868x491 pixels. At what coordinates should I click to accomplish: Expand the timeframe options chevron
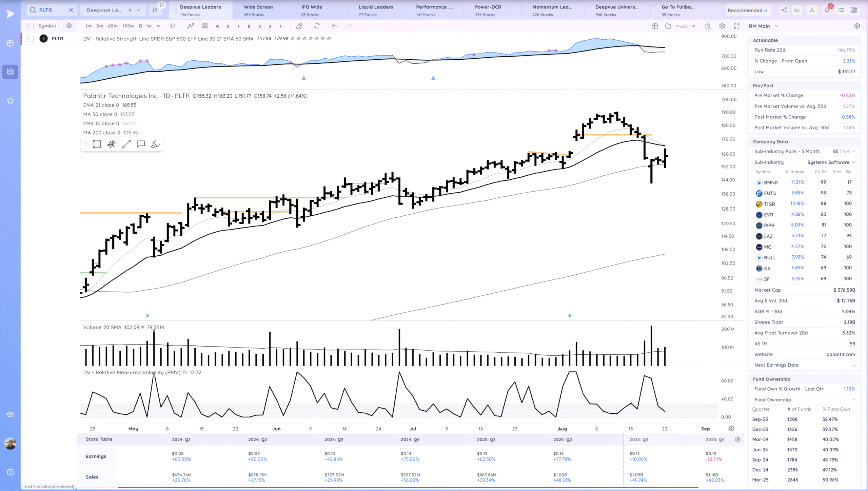click(158, 26)
